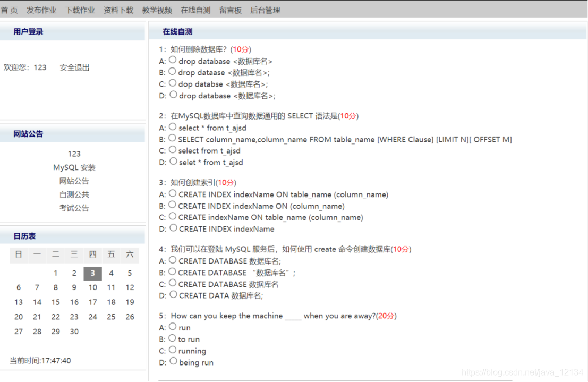Select question 4 option A CREATE DATABASE 数据库名;
This screenshot has width=588, height=382.
[x=173, y=260]
